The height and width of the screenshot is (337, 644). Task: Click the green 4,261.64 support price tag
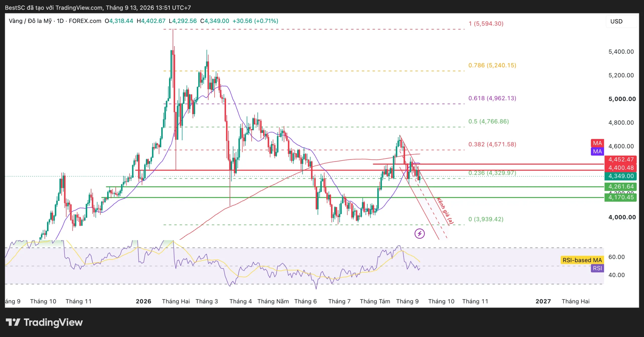coord(621,187)
